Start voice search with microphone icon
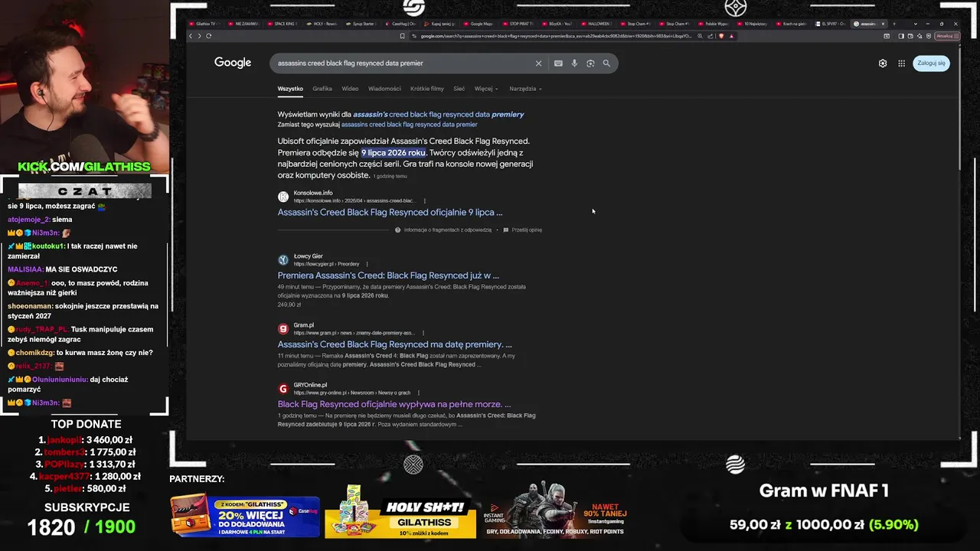 pos(574,64)
